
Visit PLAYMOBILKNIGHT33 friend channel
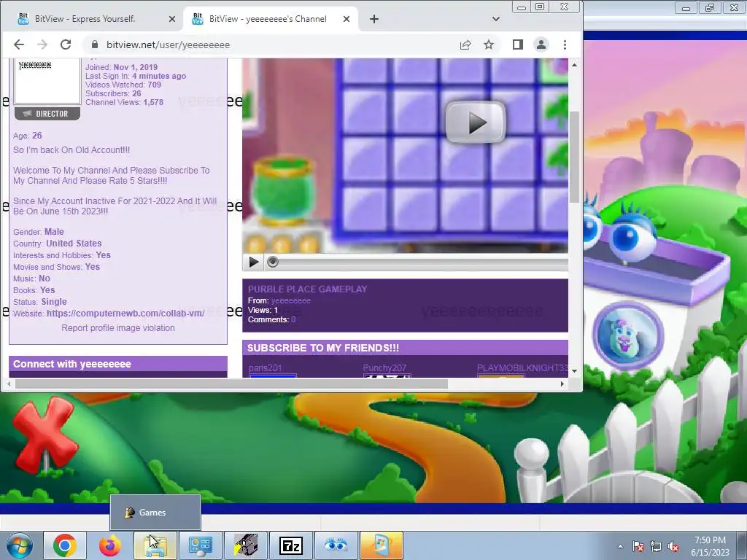[x=522, y=368]
